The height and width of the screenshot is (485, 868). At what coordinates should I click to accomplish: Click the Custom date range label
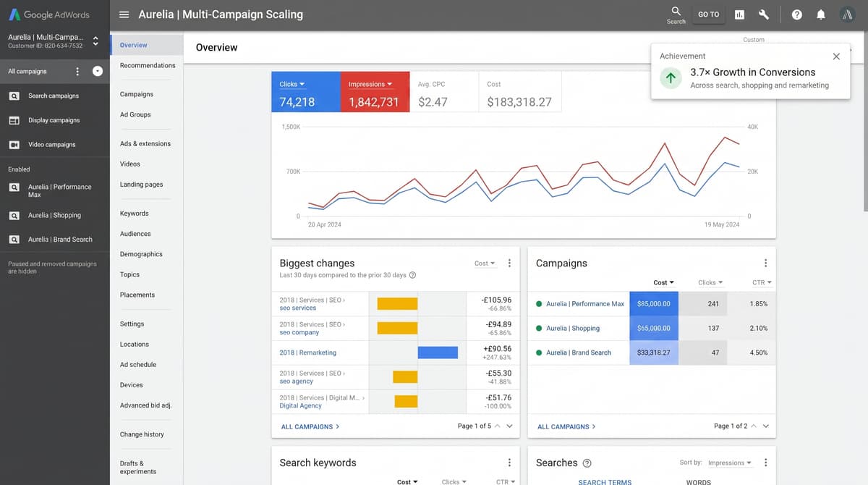[754, 40]
